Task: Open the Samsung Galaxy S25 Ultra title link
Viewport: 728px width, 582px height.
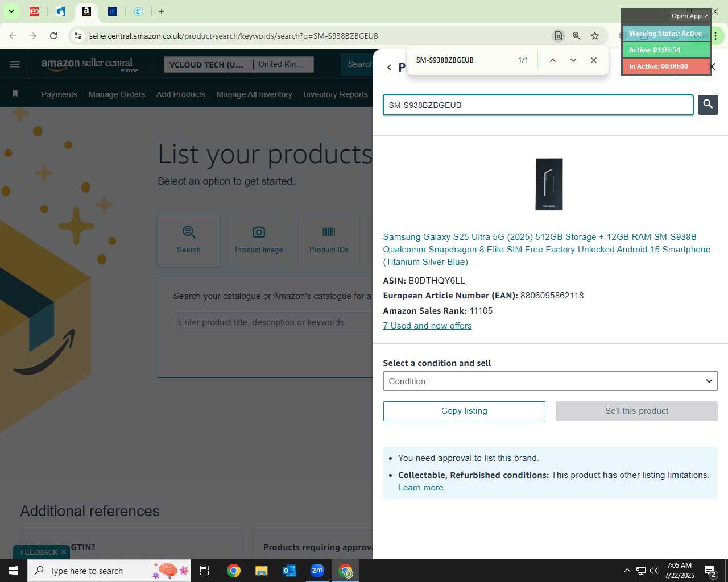Action: [547, 250]
